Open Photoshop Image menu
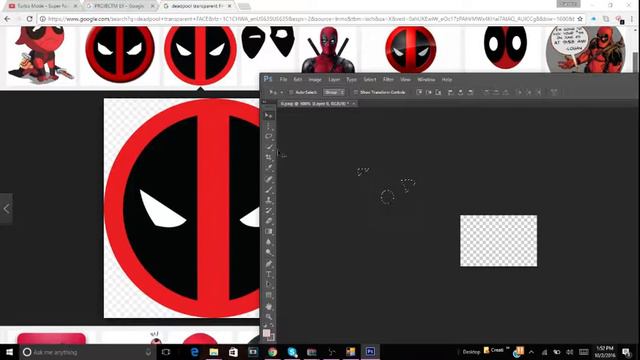Image resolution: width=640 pixels, height=360 pixels. click(x=315, y=80)
